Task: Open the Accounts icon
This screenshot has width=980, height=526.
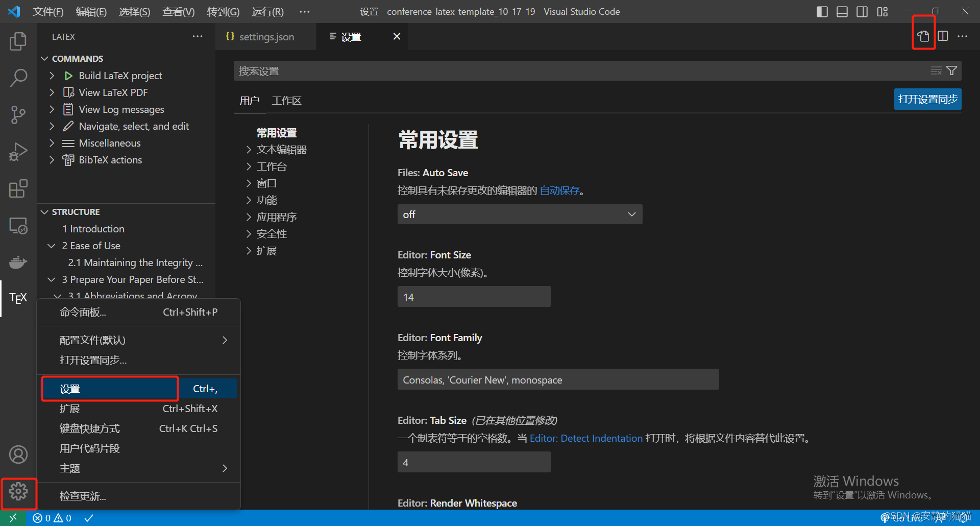Action: (18, 455)
